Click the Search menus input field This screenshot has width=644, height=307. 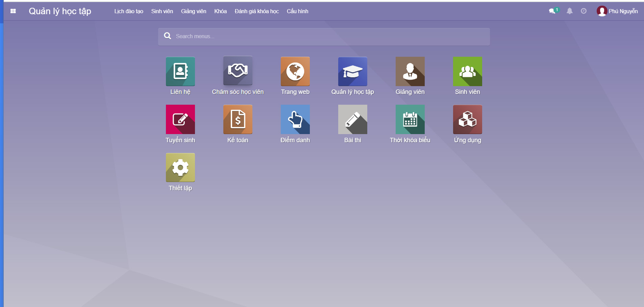coord(324,36)
